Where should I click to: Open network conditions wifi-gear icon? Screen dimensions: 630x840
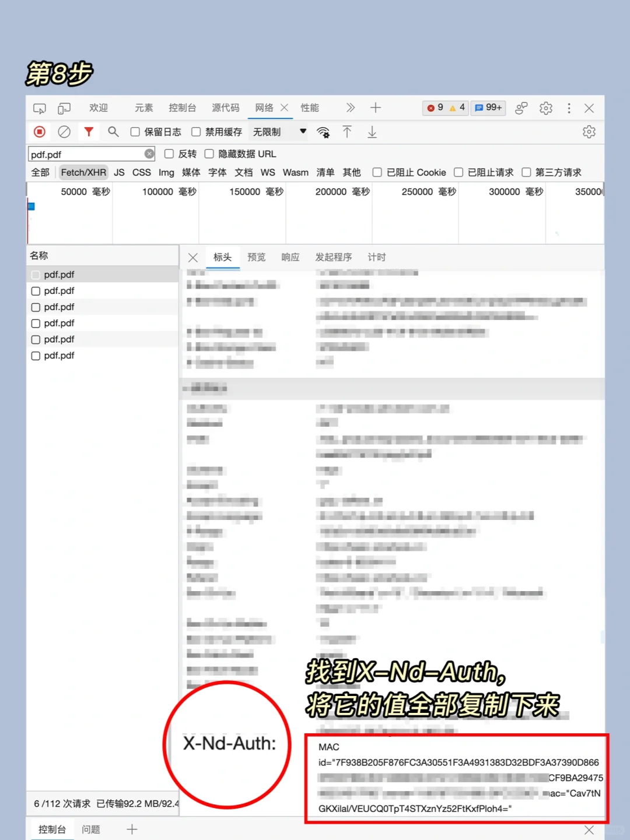point(323,132)
